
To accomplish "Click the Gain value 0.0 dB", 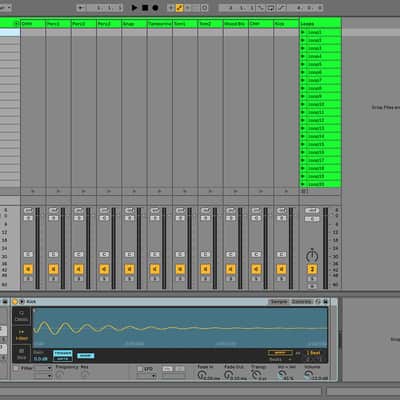I will click(x=41, y=359).
